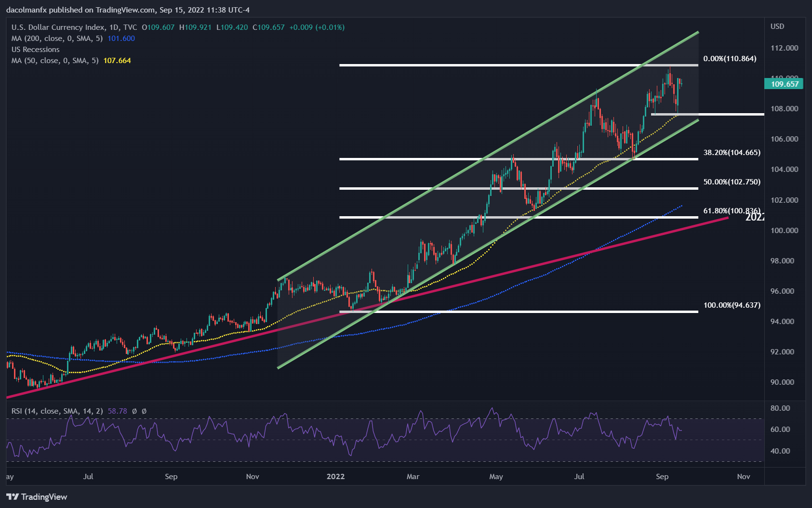Click the closing price C109.657 in header
Screen dimensions: 812x508
(x=269, y=27)
